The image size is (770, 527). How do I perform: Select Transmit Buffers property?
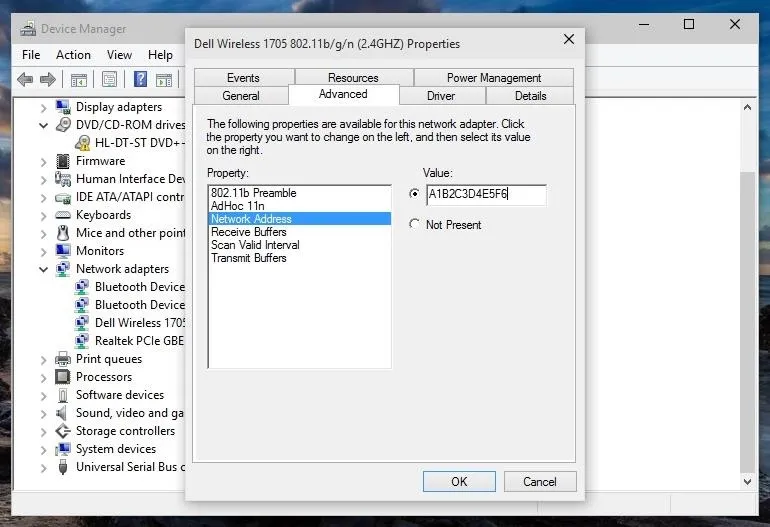(300, 258)
